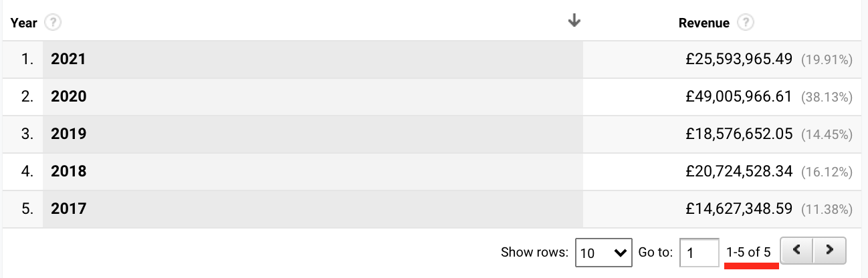Click the revenue value £14,627,348.59
The image size is (868, 278).
click(739, 209)
